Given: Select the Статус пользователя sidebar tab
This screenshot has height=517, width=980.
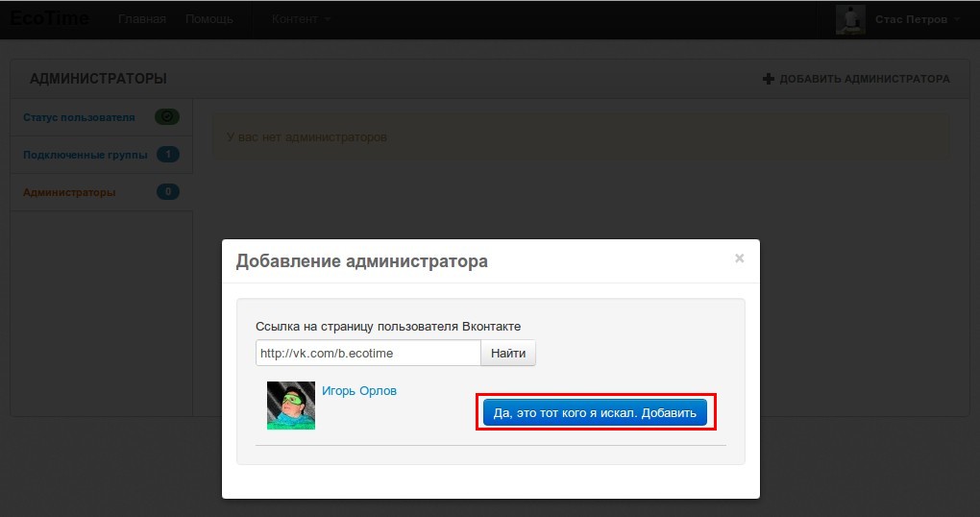Looking at the screenshot, I should [79, 117].
